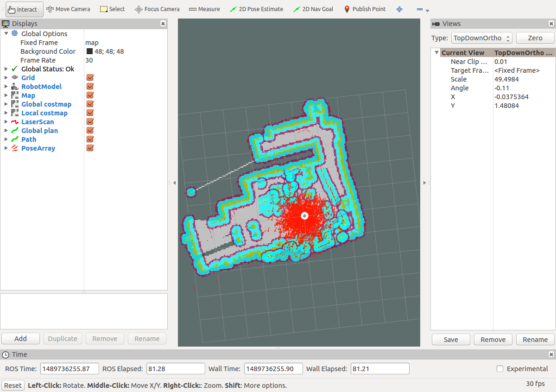Enable the Experimental option in Time panel
Viewport: 556px width, 392px height.
(x=499, y=368)
